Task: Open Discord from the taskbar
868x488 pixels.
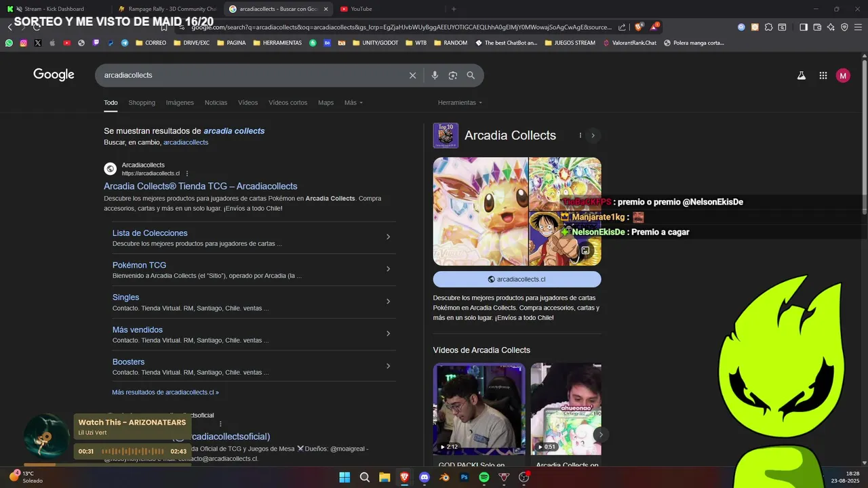Action: click(x=425, y=477)
